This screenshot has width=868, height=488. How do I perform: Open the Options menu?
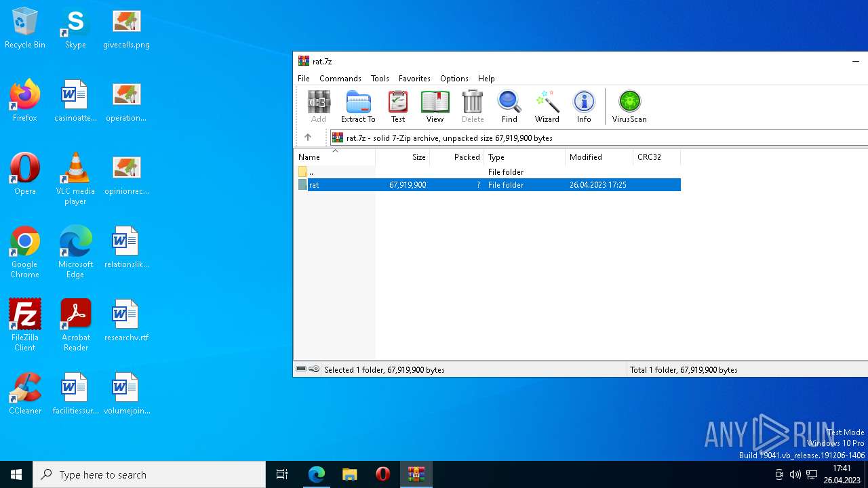click(454, 79)
